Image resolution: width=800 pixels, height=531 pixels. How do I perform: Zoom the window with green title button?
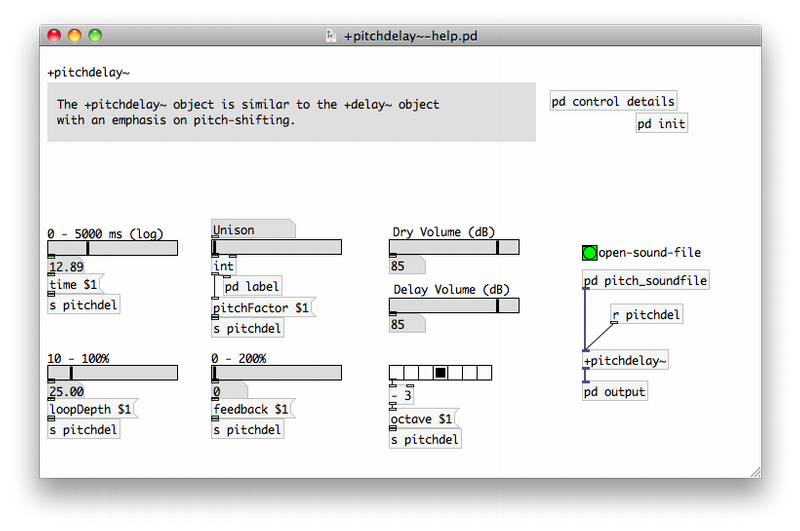coord(95,35)
